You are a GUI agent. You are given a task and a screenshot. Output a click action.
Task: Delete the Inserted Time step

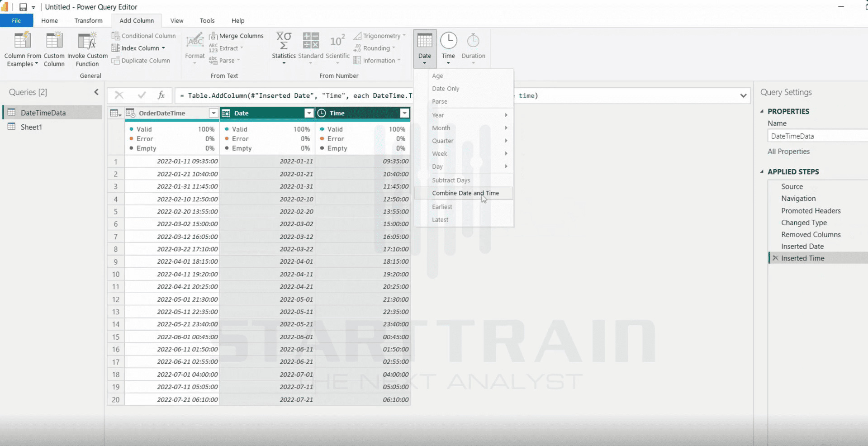pyautogui.click(x=775, y=258)
